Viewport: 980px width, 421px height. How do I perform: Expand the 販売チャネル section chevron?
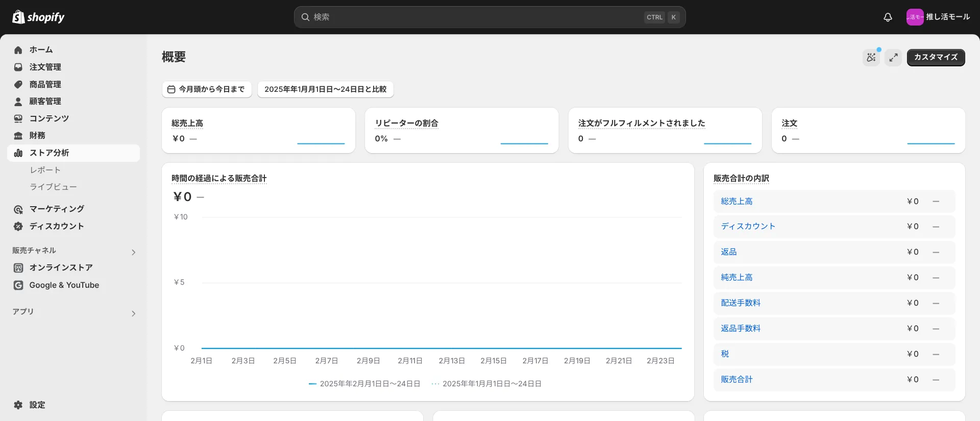pyautogui.click(x=134, y=252)
